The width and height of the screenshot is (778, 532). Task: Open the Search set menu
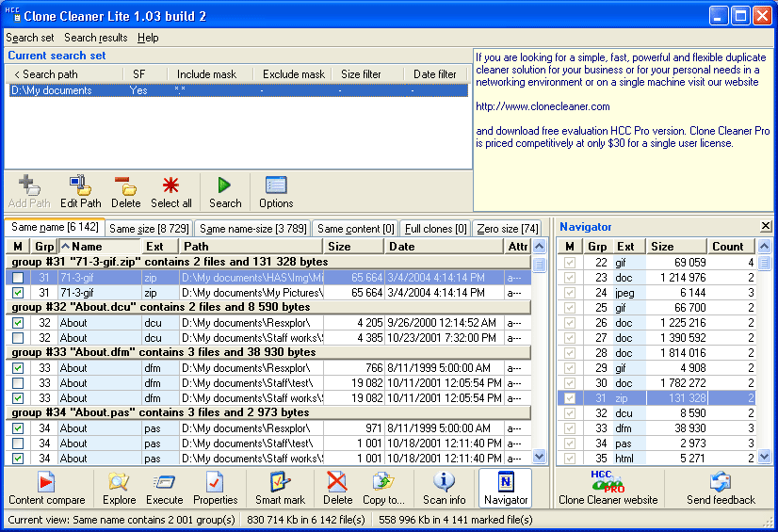[30, 38]
